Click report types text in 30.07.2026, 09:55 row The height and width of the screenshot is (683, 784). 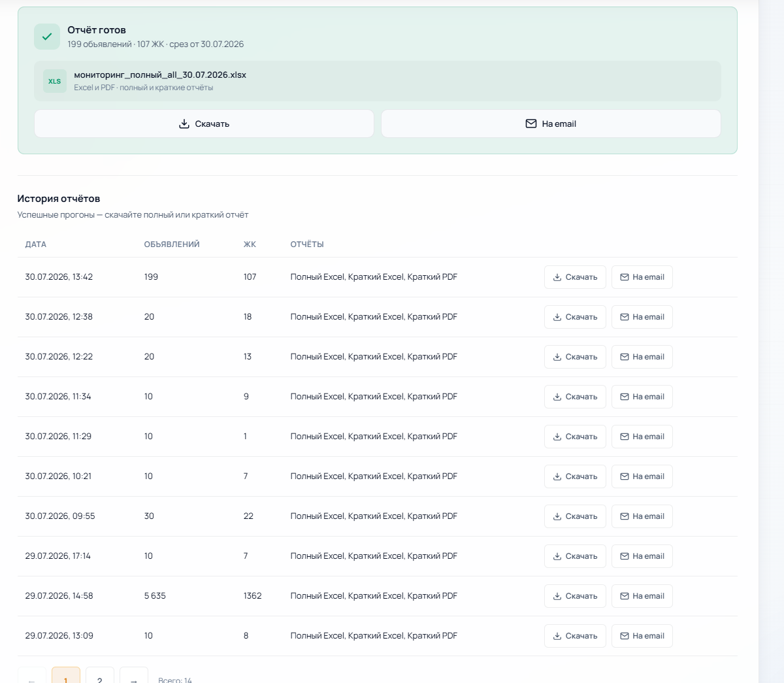[x=374, y=516]
